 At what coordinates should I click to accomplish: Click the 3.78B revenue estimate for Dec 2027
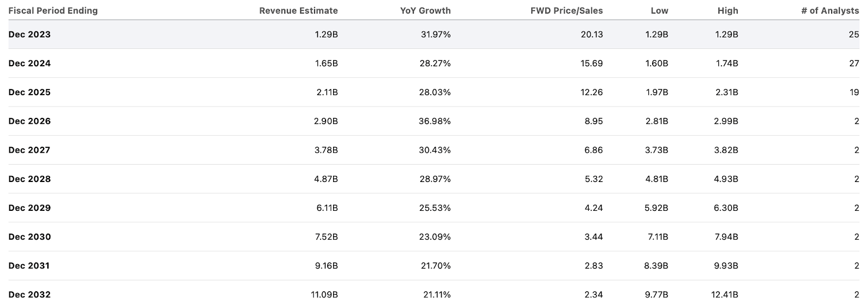[326, 150]
